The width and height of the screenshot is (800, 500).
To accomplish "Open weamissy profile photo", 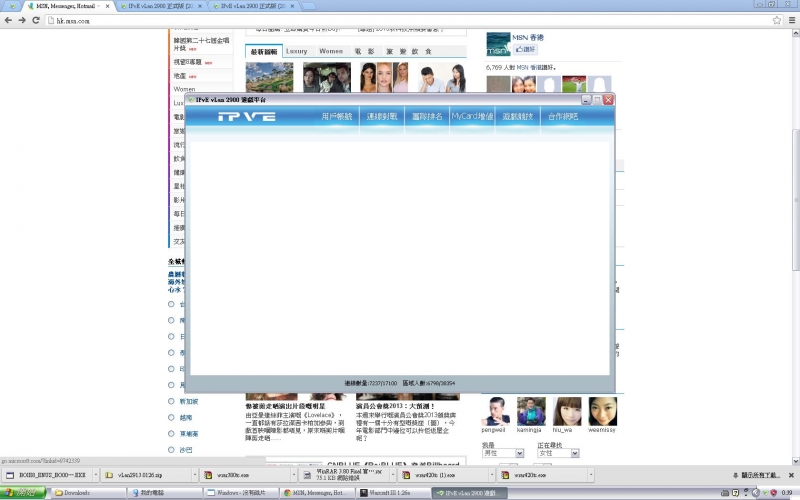I will (603, 411).
